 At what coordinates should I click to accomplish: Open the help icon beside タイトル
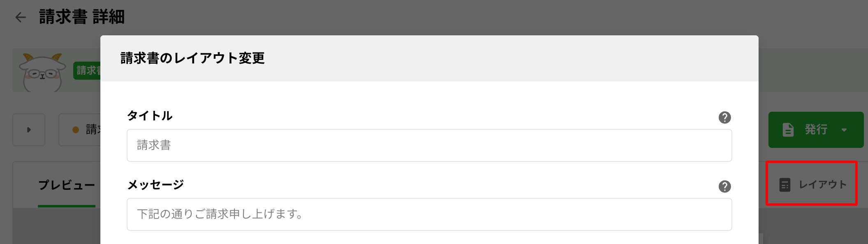(x=724, y=117)
